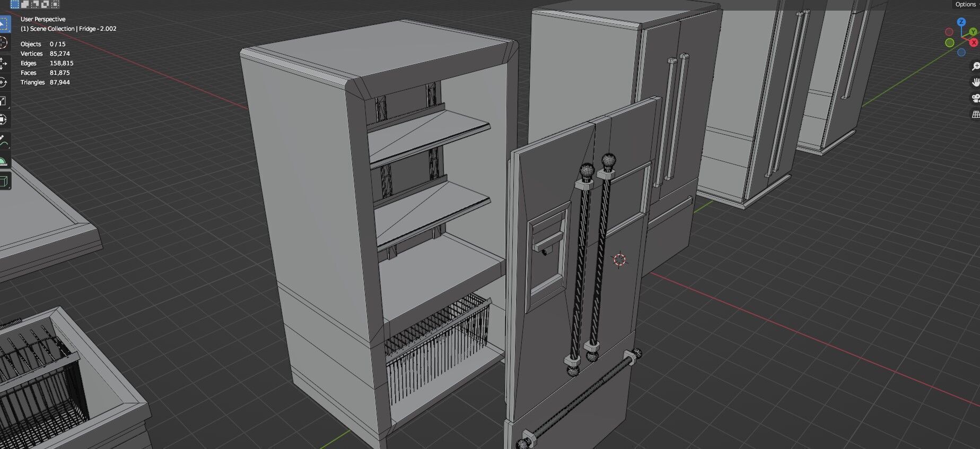Set selection mode to invert

click(x=45, y=4)
